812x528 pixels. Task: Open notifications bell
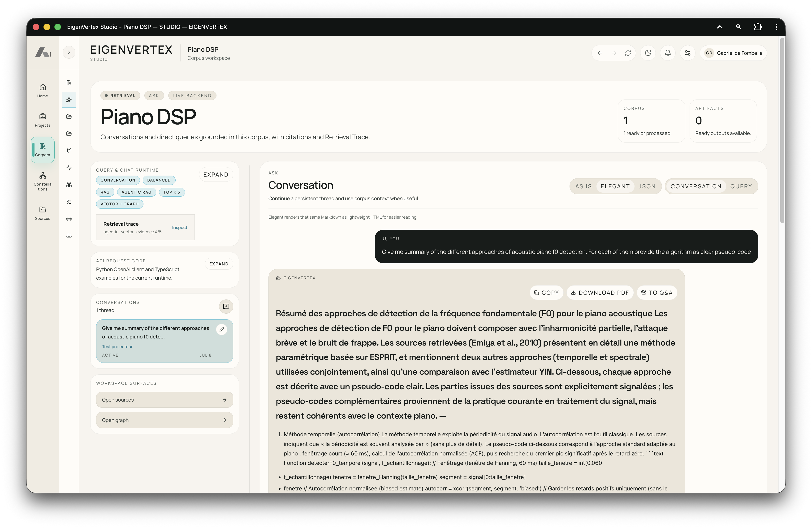pos(668,53)
